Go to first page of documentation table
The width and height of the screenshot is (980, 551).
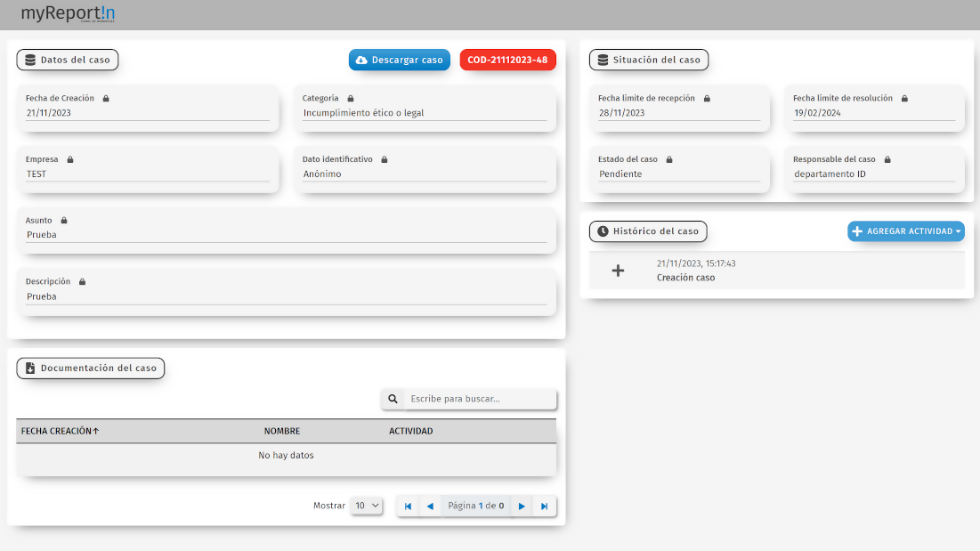click(408, 506)
